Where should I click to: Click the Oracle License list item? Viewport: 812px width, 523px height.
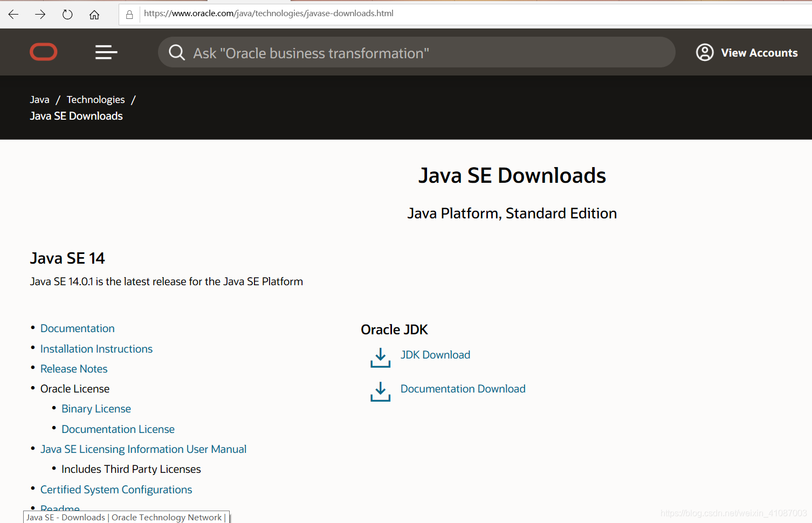[x=75, y=389]
